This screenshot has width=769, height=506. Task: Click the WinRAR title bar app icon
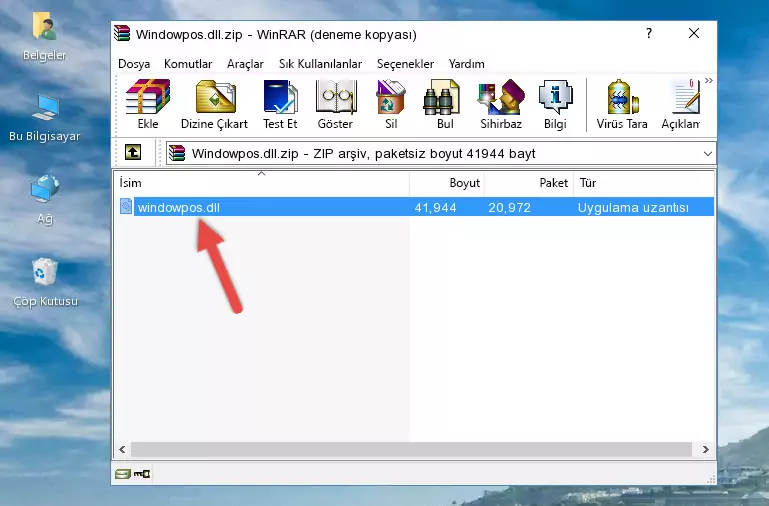[x=122, y=34]
